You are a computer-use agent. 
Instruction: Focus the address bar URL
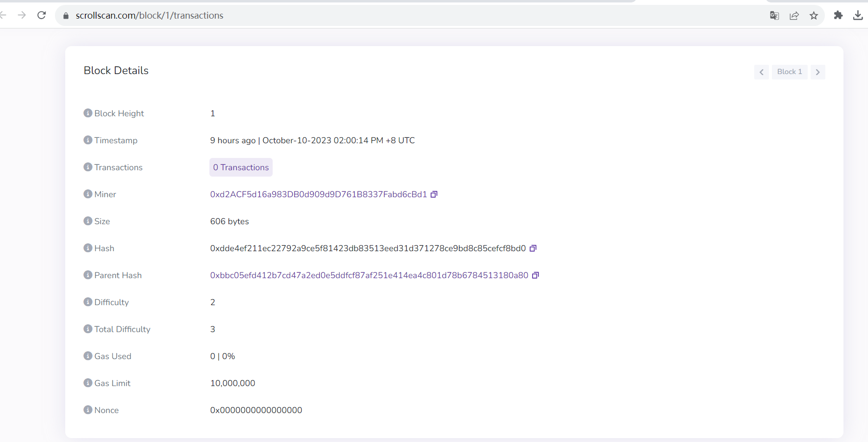pos(150,16)
